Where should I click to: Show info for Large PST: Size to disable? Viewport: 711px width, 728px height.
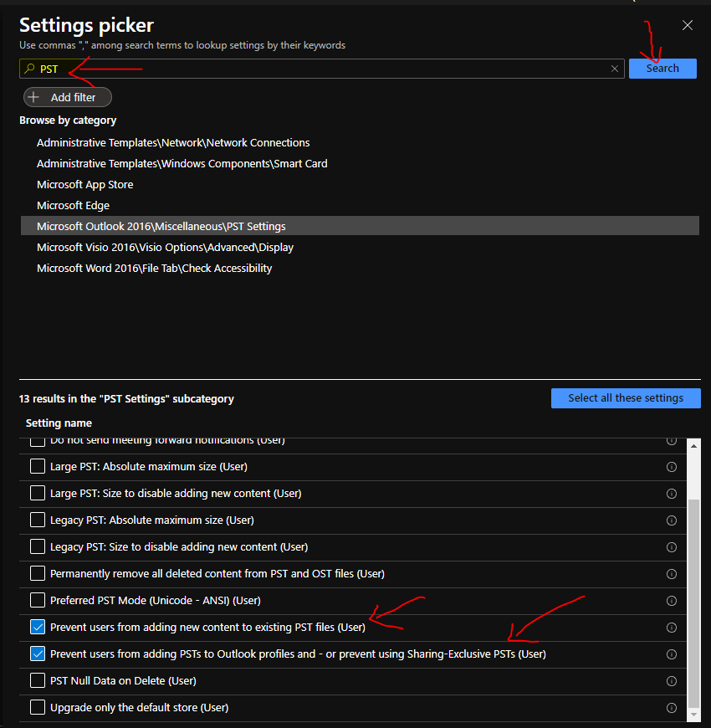click(671, 494)
